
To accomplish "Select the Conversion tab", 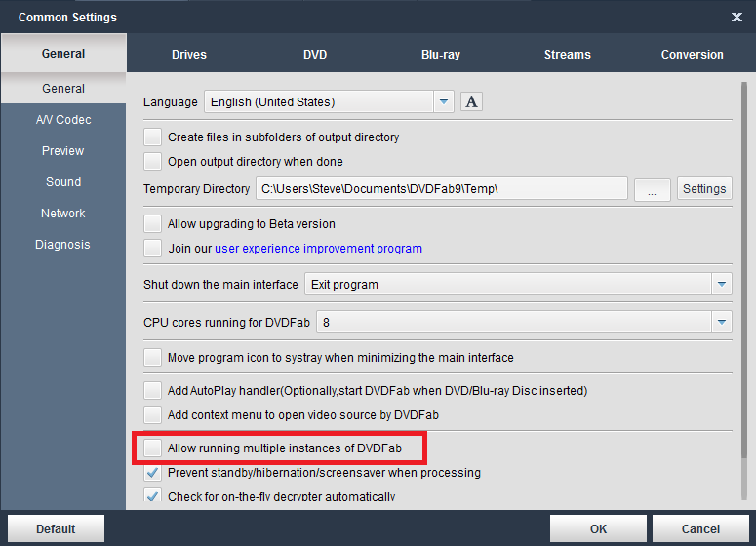I will click(x=692, y=55).
